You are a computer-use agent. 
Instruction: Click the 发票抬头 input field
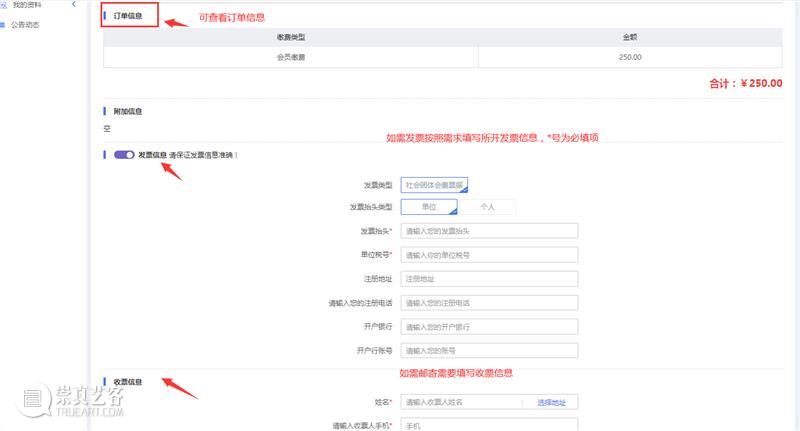click(x=489, y=231)
